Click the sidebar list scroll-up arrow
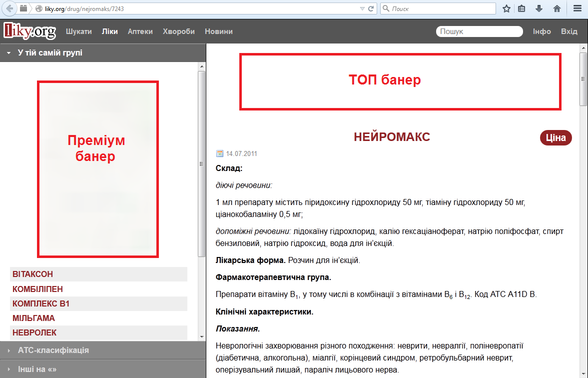588x378 pixels. pos(202,66)
